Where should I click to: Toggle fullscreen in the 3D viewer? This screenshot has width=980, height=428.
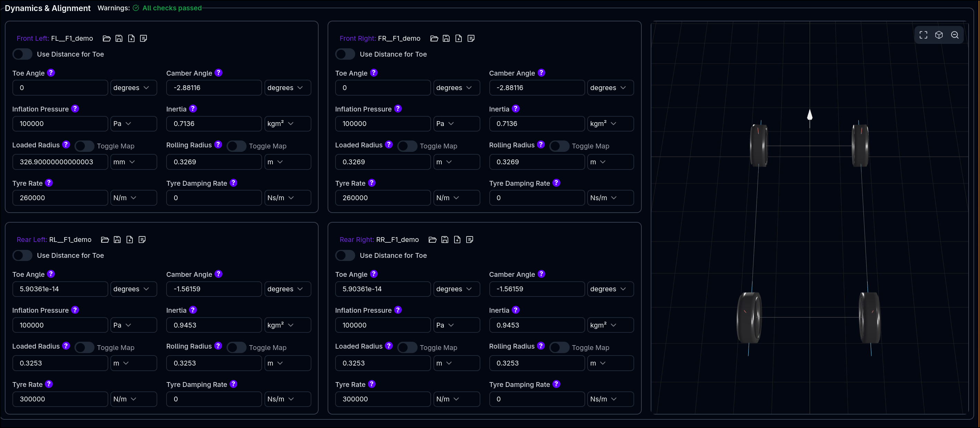[923, 35]
